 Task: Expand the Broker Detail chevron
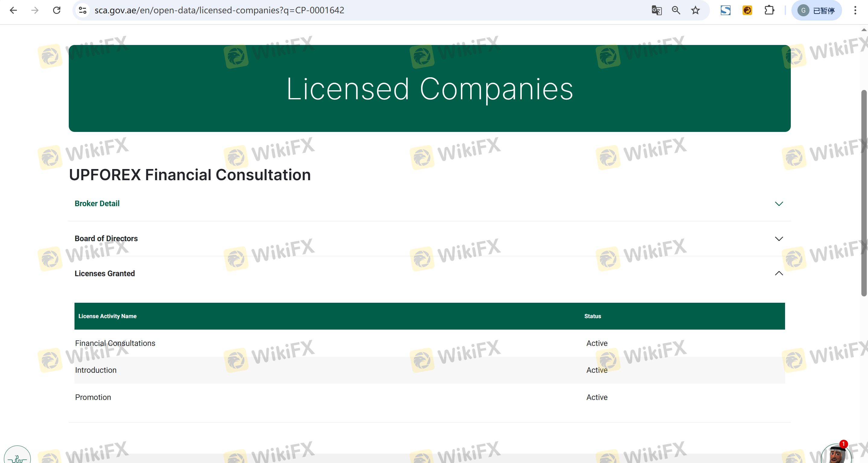[779, 204]
